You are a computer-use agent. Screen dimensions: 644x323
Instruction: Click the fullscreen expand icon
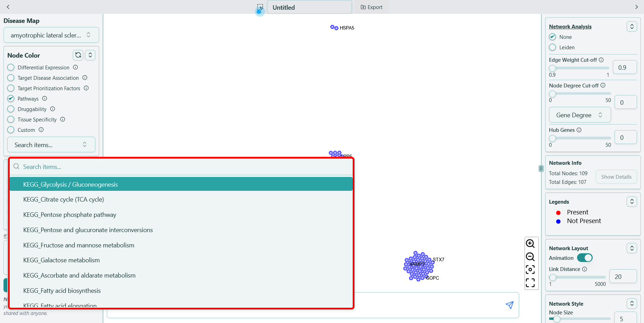pos(530,283)
